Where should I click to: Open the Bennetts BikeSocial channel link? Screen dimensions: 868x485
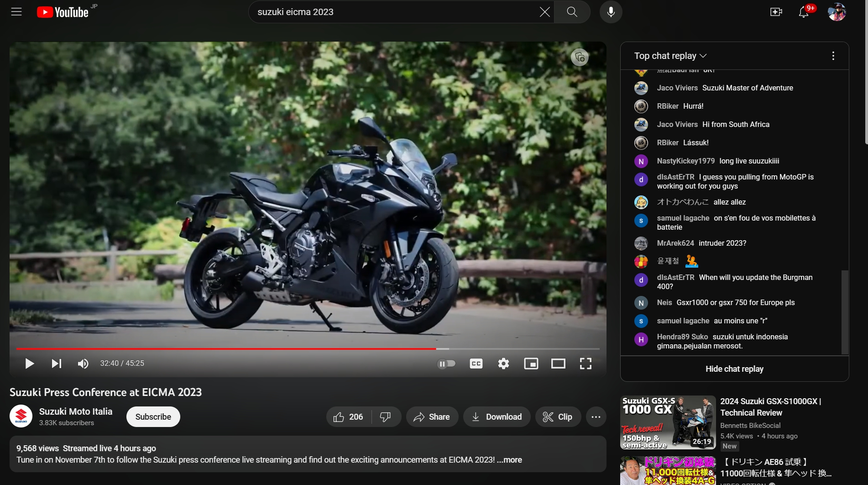[x=750, y=426]
